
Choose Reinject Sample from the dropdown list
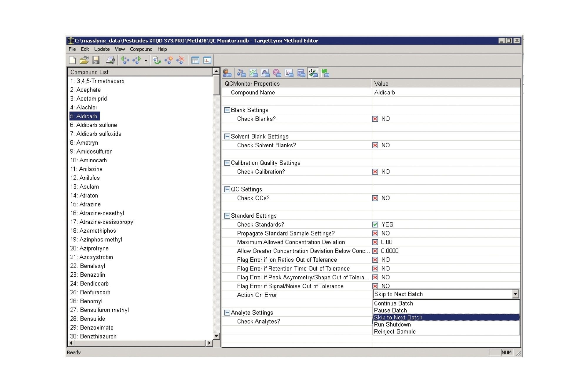(446, 332)
